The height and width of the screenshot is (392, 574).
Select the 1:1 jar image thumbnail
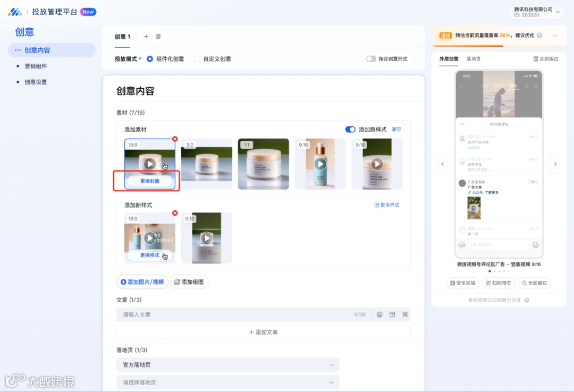[x=264, y=164]
